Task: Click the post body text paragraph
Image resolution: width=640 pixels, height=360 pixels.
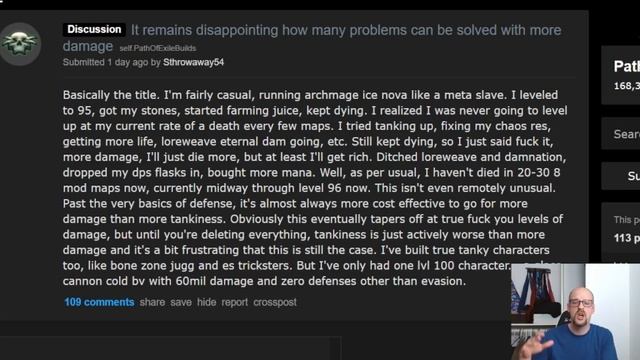Action: pos(314,188)
